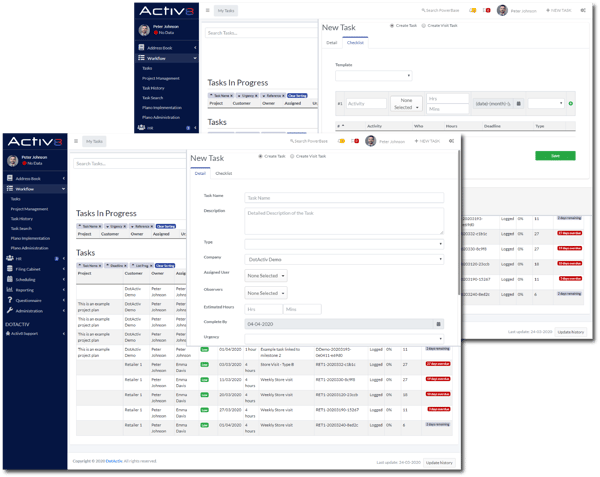The width and height of the screenshot is (600, 477).
Task: Click the New Task panel vertical scrollbar
Action: pos(458,223)
